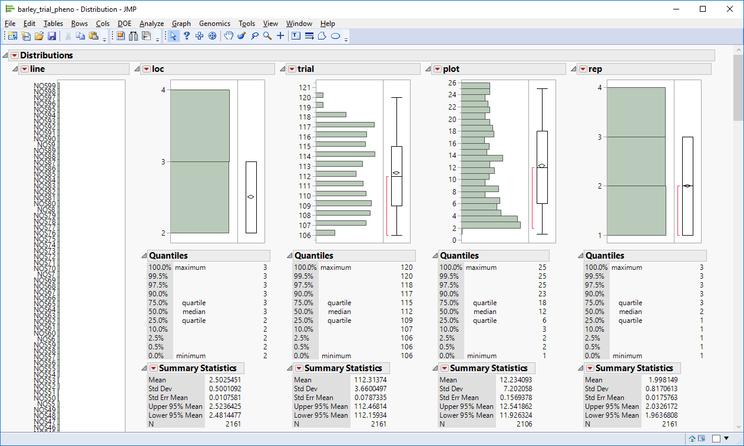
Task: Open the Distributions red triangle menu
Action: point(14,56)
